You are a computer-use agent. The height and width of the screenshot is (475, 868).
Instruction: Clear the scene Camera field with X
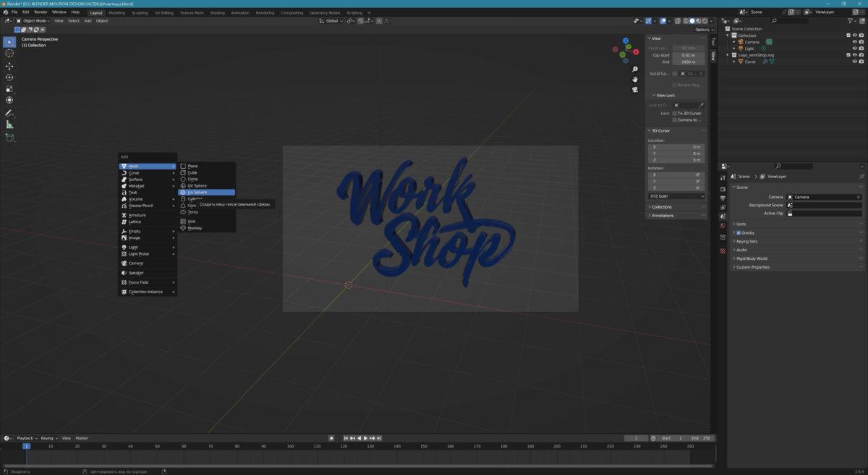point(859,197)
